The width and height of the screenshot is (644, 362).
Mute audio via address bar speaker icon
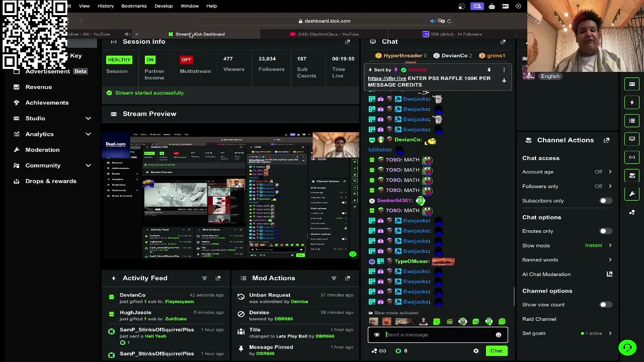[x=432, y=21]
